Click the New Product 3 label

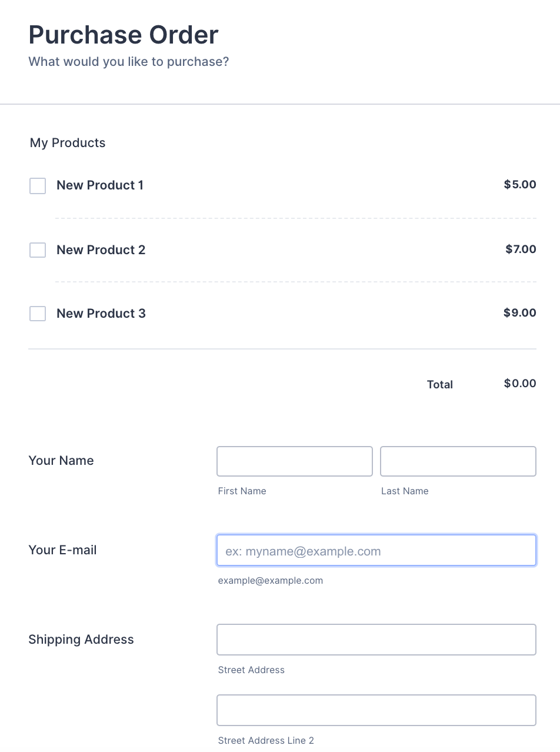tap(101, 314)
